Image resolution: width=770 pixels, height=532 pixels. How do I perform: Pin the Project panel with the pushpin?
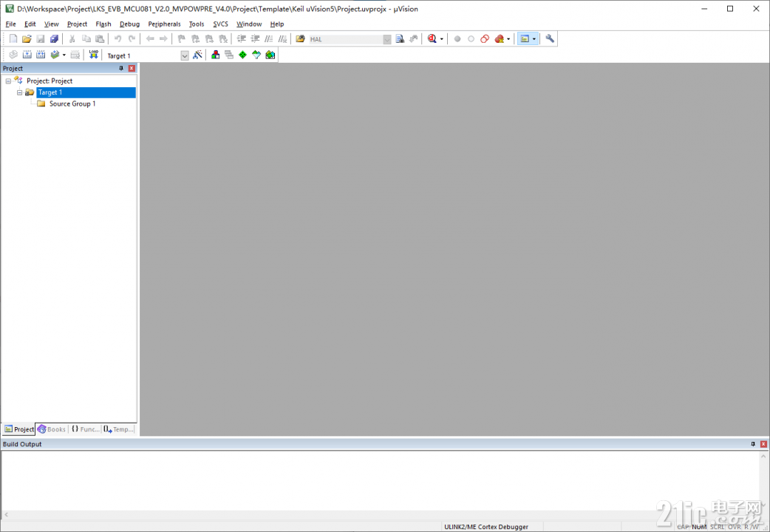tap(121, 68)
